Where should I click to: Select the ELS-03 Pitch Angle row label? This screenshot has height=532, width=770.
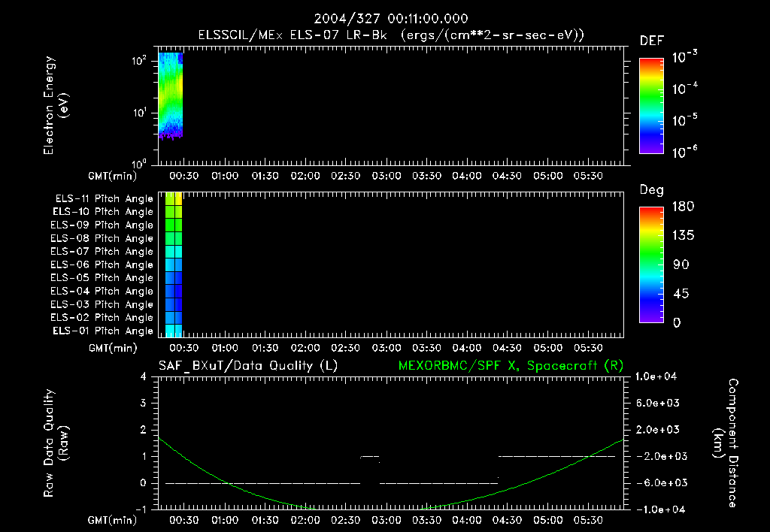tap(102, 304)
